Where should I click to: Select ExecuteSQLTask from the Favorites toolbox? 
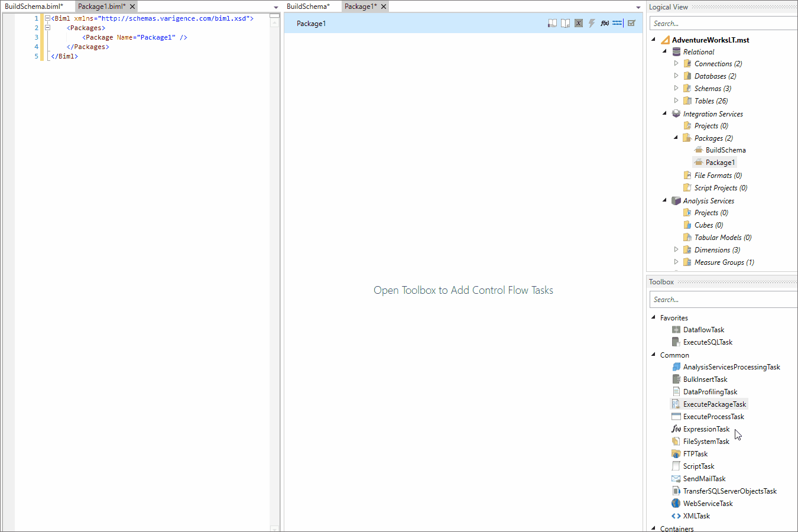click(x=708, y=342)
